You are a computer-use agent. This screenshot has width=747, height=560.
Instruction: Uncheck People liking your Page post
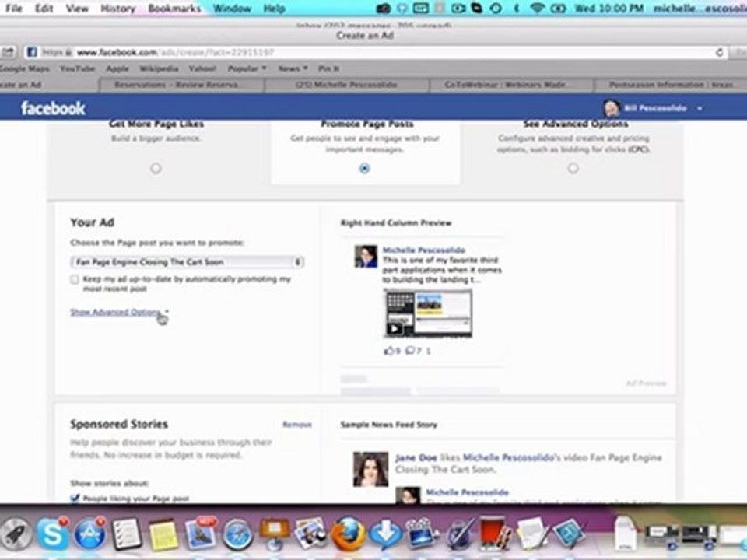tap(75, 498)
